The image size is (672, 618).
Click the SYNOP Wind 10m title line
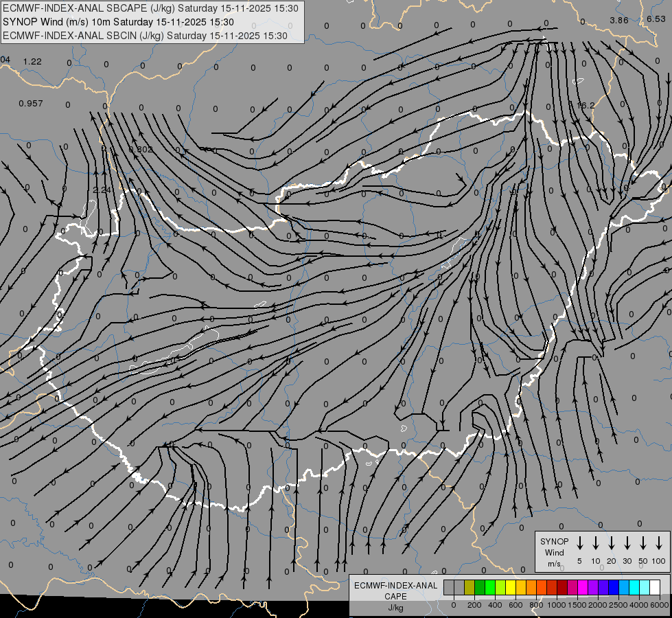click(118, 22)
